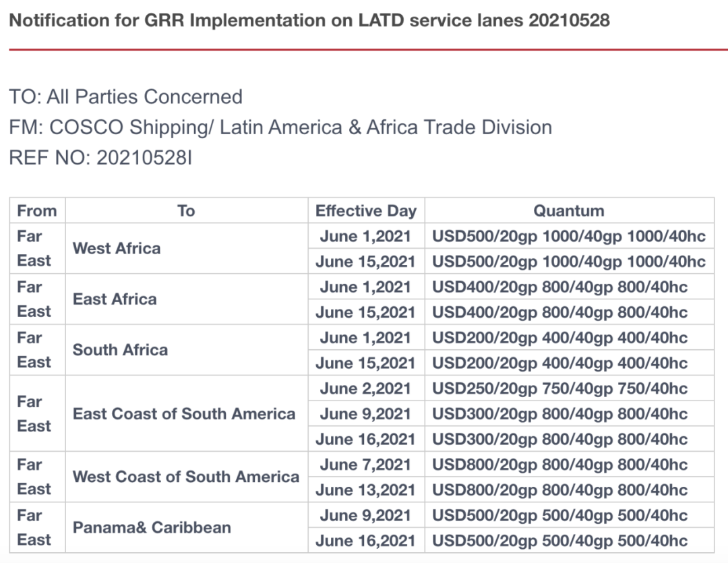This screenshot has width=728, height=563.
Task: Click the USD250/20gp 750/40gp quantum cell
Action: 559,388
